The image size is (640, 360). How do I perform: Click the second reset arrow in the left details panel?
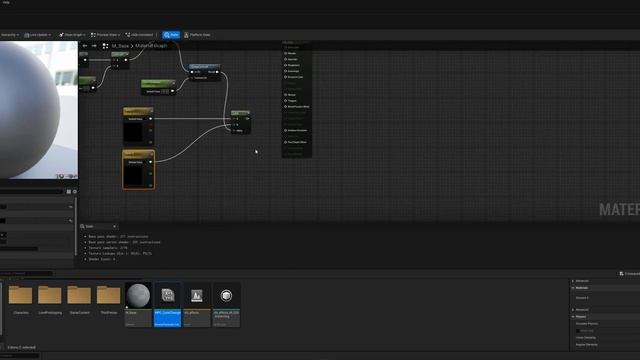click(x=71, y=221)
